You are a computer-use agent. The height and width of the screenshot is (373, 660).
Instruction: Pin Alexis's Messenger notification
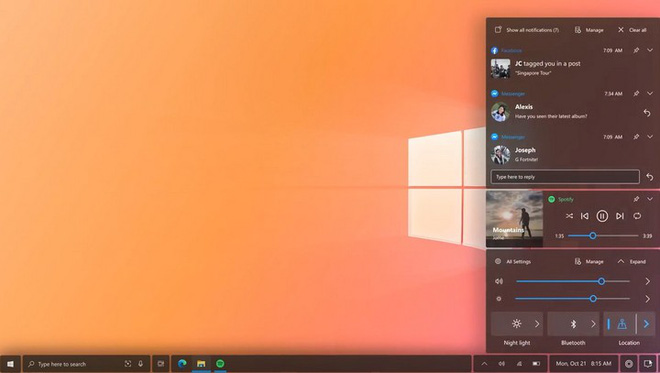click(636, 93)
